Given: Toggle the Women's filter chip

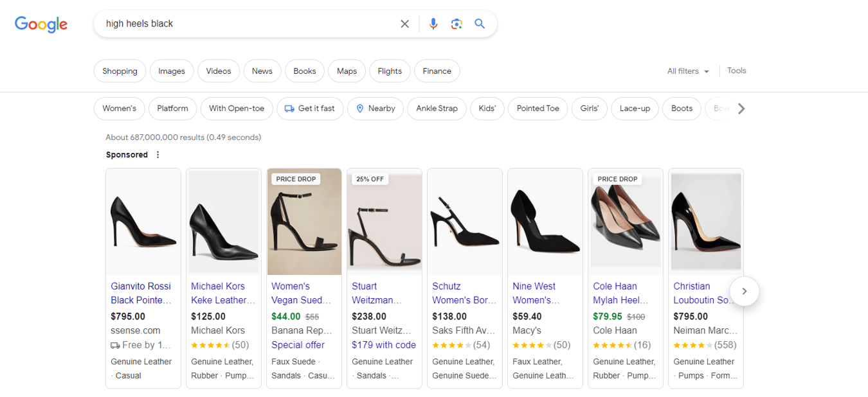Looking at the screenshot, I should [x=119, y=109].
